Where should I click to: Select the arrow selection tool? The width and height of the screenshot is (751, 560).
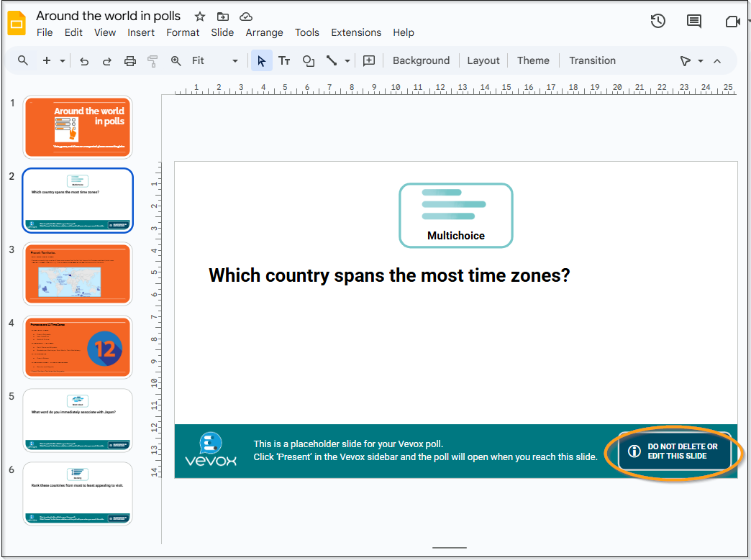(261, 60)
